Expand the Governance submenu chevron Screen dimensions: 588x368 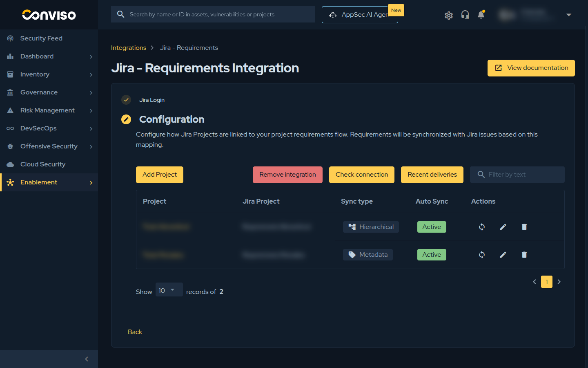coord(91,92)
